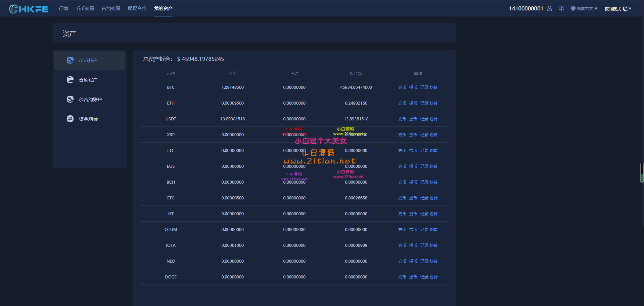
Task: Click 划转 in EOS row
Action: click(433, 166)
